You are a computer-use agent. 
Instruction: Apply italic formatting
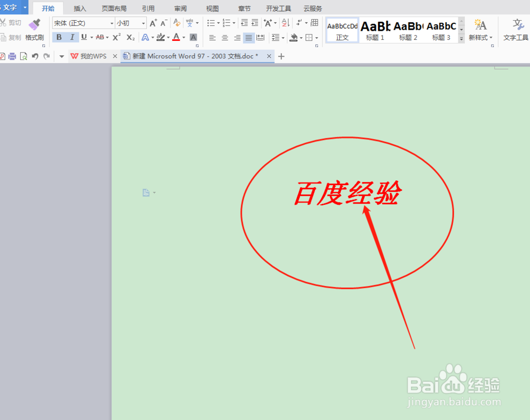click(72, 38)
